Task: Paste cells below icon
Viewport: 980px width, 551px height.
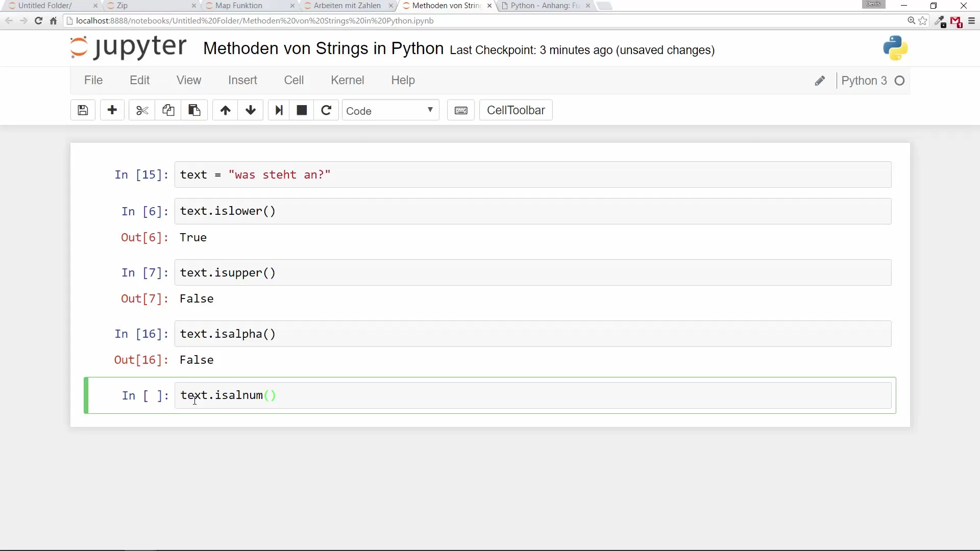Action: [x=194, y=110]
